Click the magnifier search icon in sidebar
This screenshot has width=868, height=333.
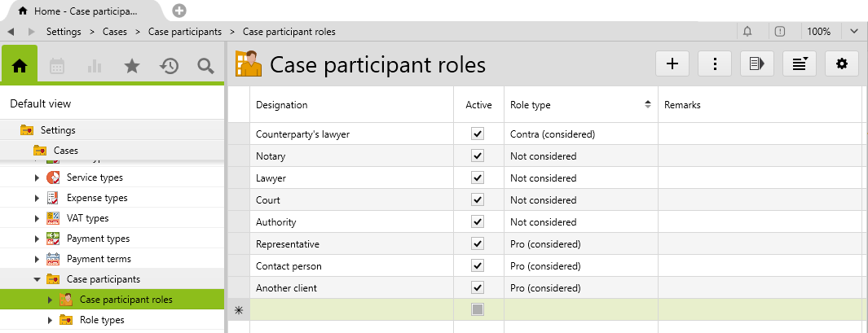pyautogui.click(x=205, y=66)
